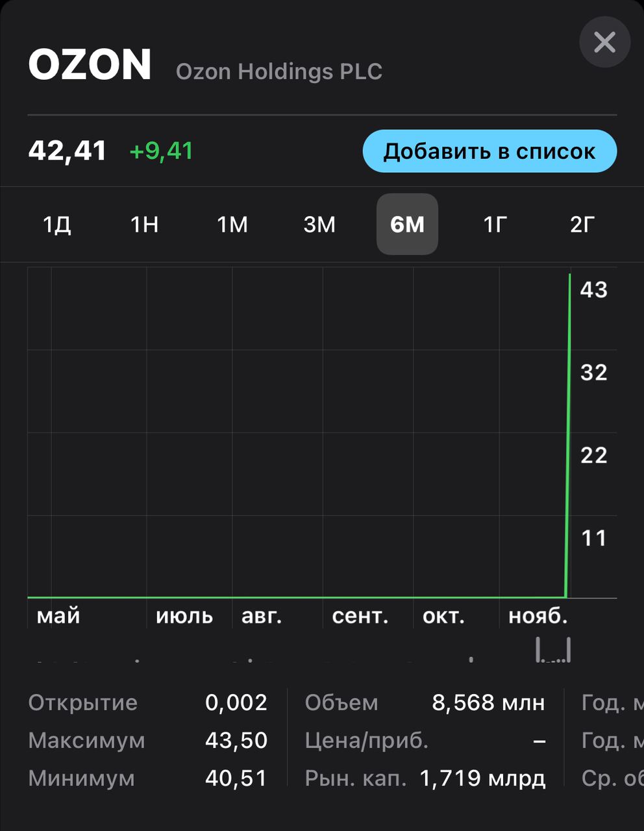Viewport: 644px width, 831px height.
Task: Tap the сент. x-axis label
Action: point(360,615)
